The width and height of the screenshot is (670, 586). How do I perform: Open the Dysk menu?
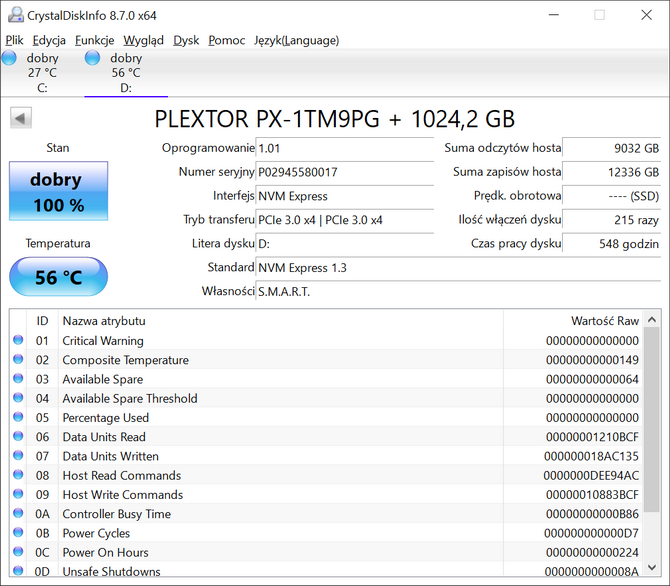186,40
